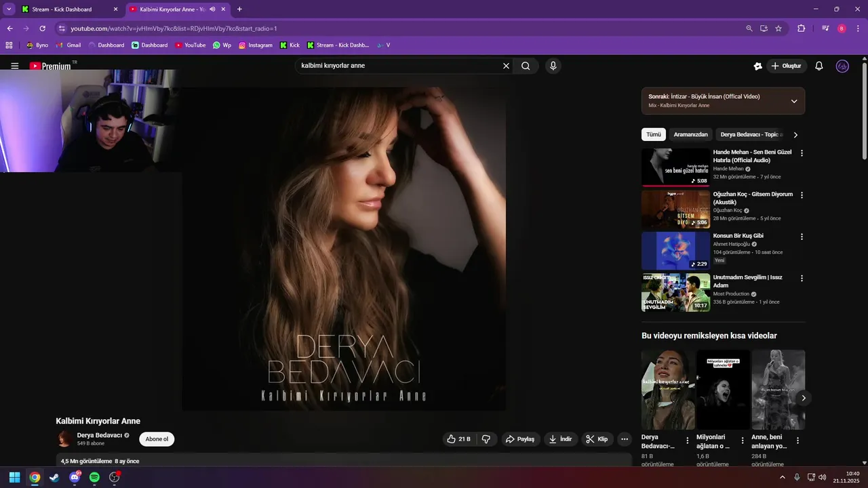
Task: Reload the page in Chrome
Action: click(x=42, y=28)
